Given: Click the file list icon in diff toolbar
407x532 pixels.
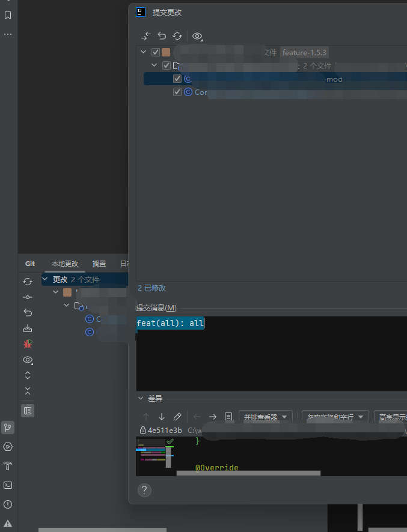Looking at the screenshot, I should pos(228,417).
